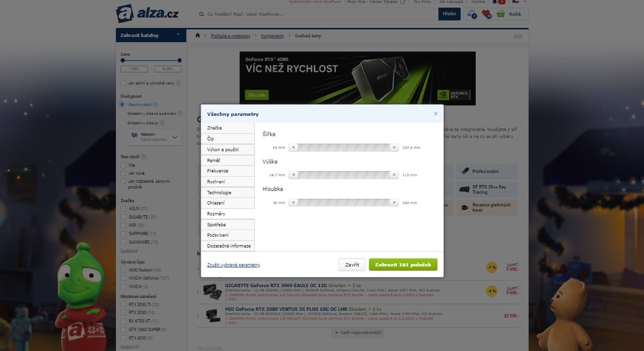The width and height of the screenshot is (644, 351).
Task: Click the Zrušit vybrané parametry link
Action: [x=233, y=265]
